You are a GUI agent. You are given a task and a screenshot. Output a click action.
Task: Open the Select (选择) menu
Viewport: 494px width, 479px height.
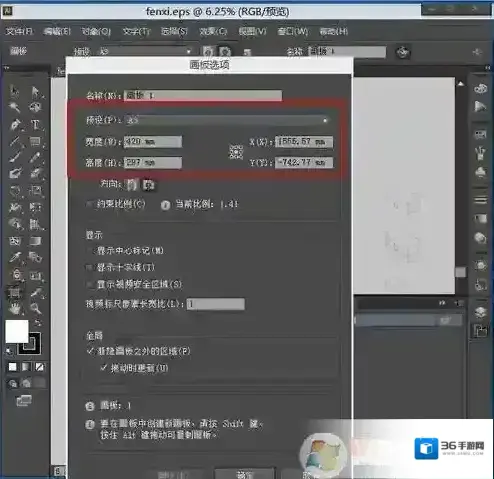click(x=174, y=31)
